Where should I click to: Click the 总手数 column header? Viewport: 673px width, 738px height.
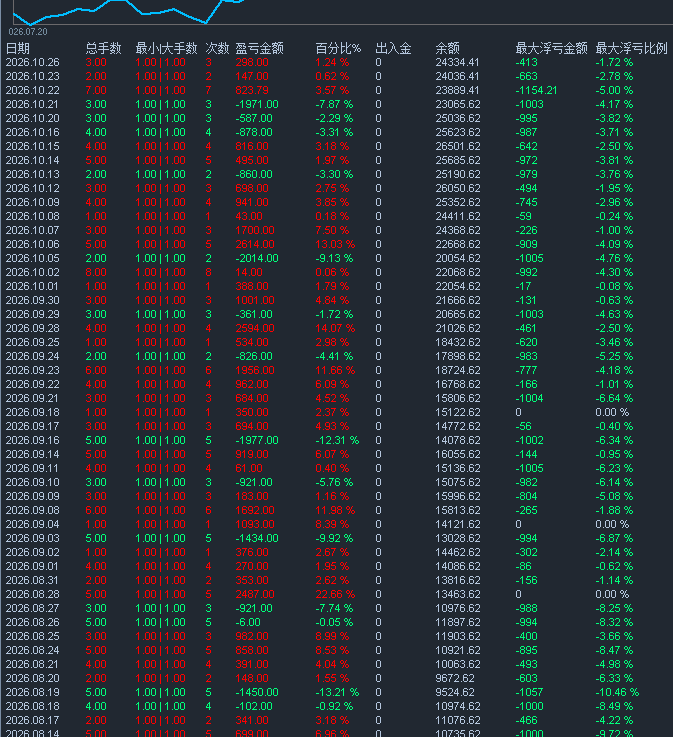tap(104, 48)
